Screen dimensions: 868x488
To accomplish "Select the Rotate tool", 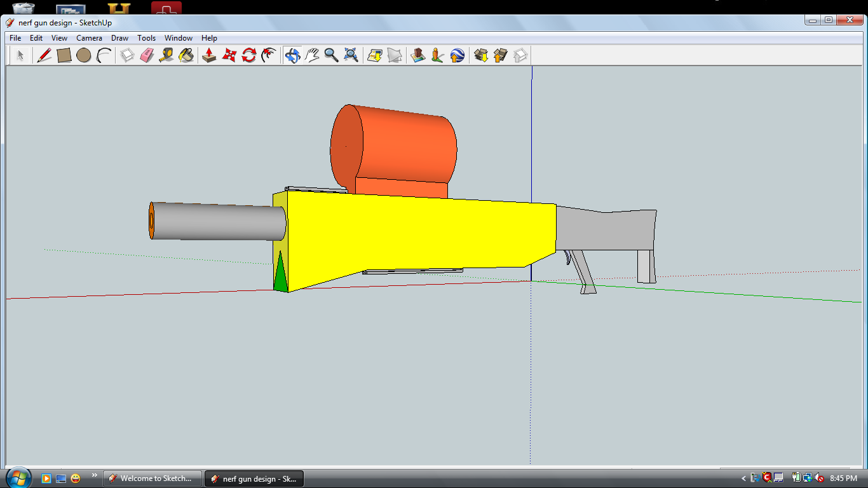I will point(248,55).
